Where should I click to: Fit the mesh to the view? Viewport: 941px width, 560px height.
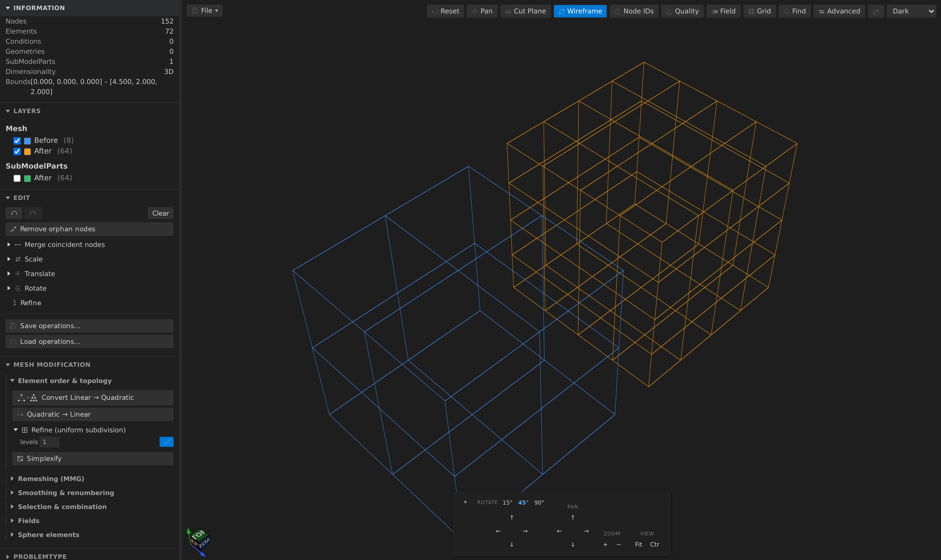(x=638, y=544)
